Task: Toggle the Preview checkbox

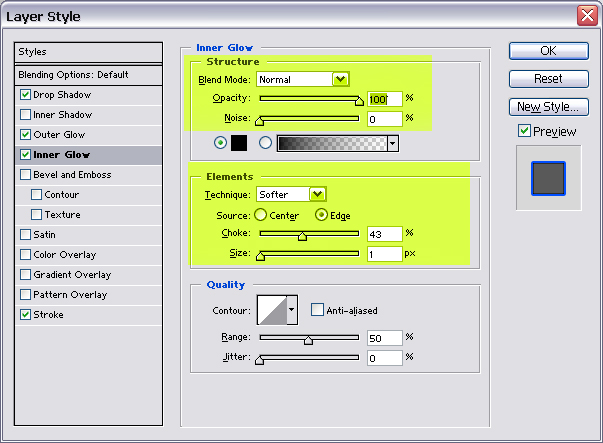Action: pyautogui.click(x=524, y=131)
